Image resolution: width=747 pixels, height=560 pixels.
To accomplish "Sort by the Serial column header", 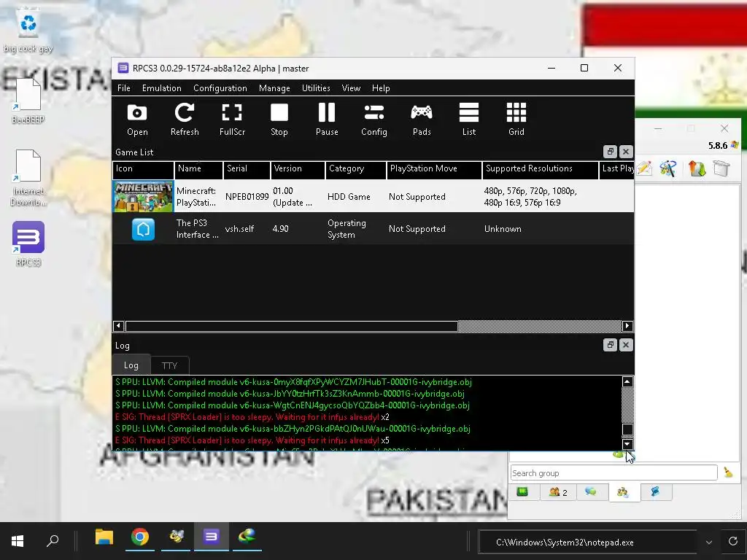I will click(x=247, y=168).
